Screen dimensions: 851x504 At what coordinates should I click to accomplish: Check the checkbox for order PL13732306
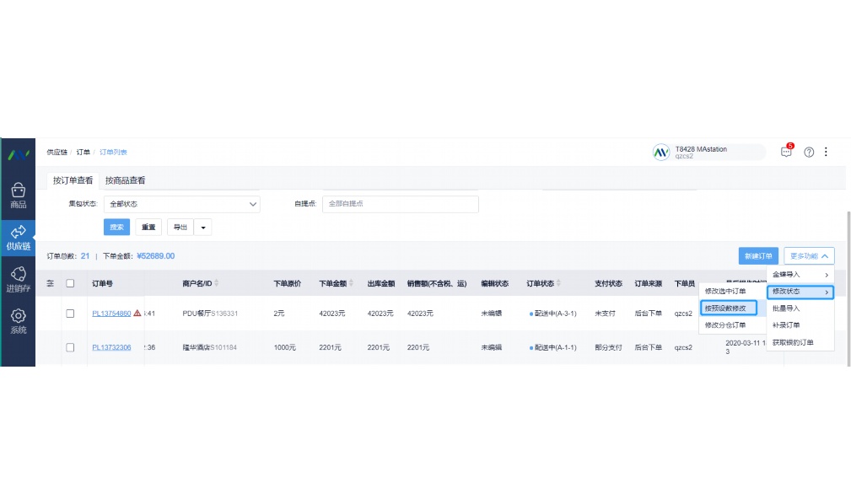[71, 346]
